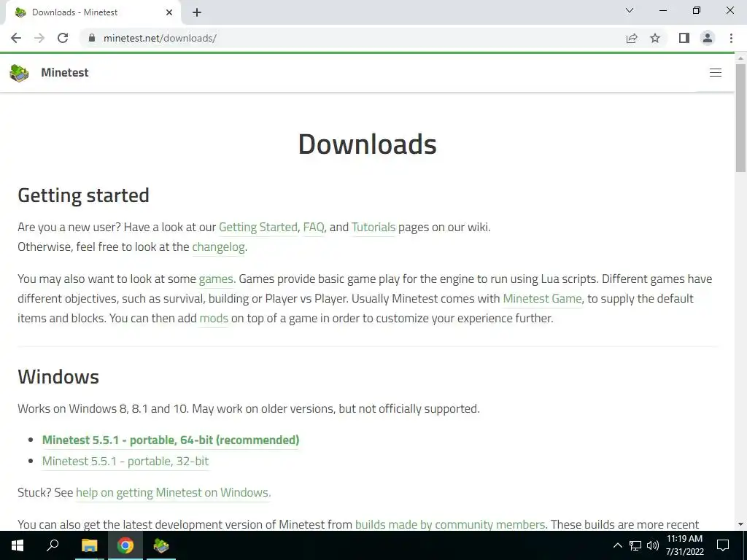Open the Windows Start menu
The width and height of the screenshot is (747, 560).
[18, 545]
